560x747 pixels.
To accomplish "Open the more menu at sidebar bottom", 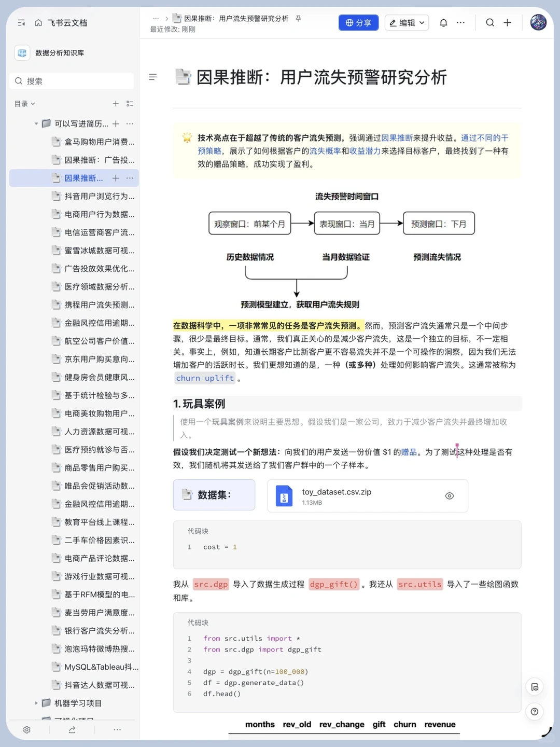I will pos(117,729).
